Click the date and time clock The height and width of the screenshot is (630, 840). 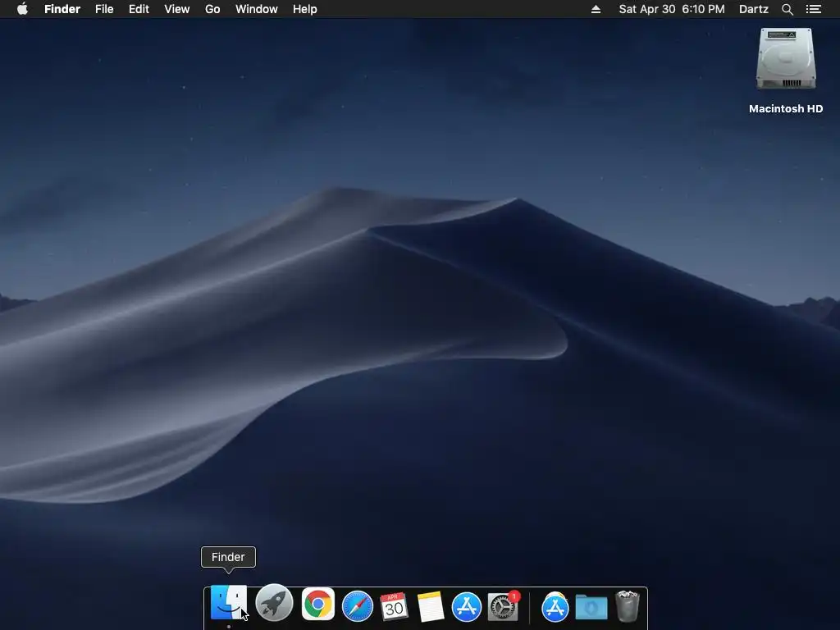(672, 9)
